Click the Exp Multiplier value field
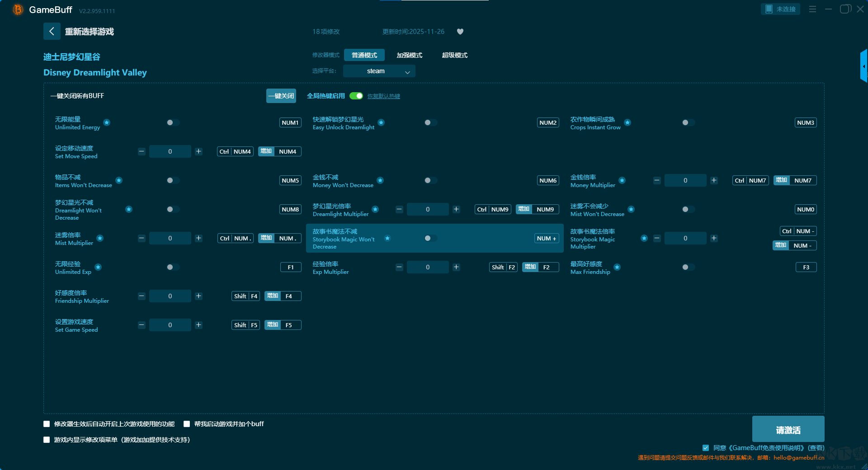The height and width of the screenshot is (470, 868). click(x=428, y=267)
